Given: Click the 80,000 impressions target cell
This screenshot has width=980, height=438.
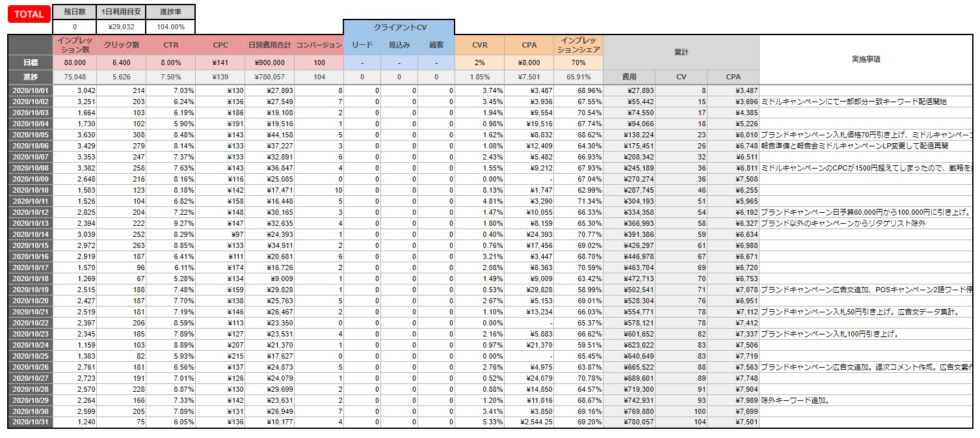Looking at the screenshot, I should click(x=75, y=62).
